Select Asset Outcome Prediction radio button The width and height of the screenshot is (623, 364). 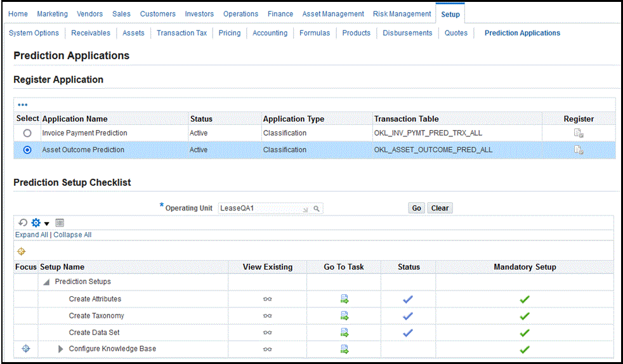click(x=27, y=150)
